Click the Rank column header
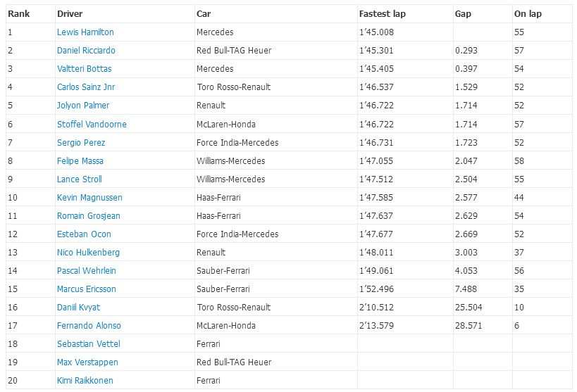577x392 pixels. click(x=19, y=14)
